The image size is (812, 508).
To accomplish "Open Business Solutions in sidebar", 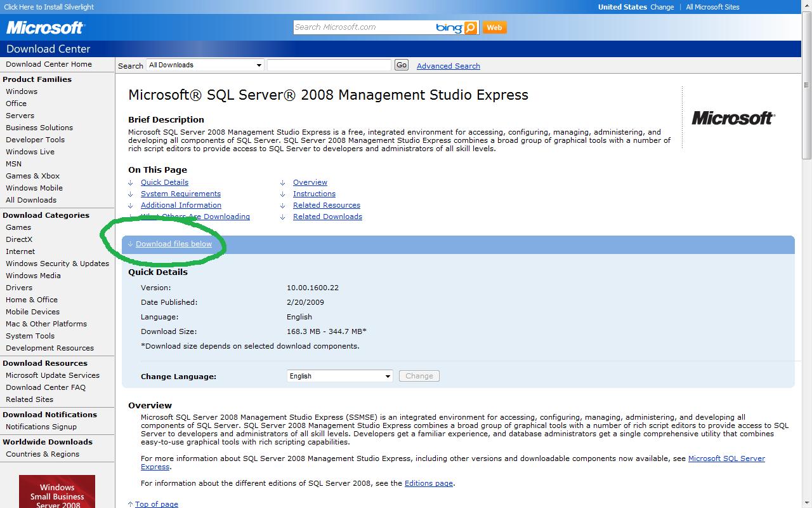I will [x=39, y=128].
